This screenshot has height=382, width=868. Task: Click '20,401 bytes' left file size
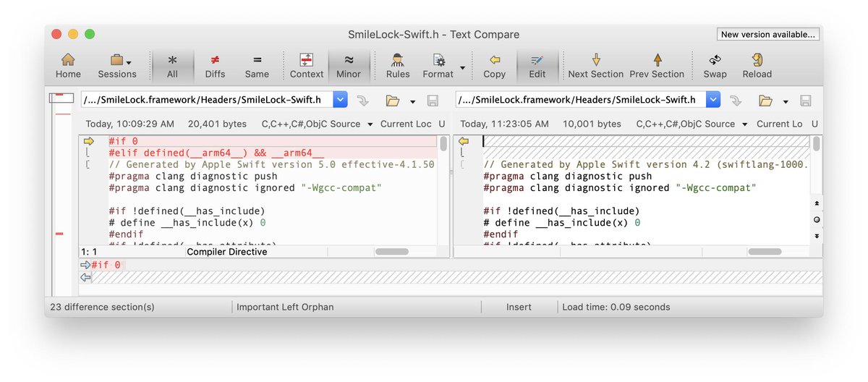[217, 124]
